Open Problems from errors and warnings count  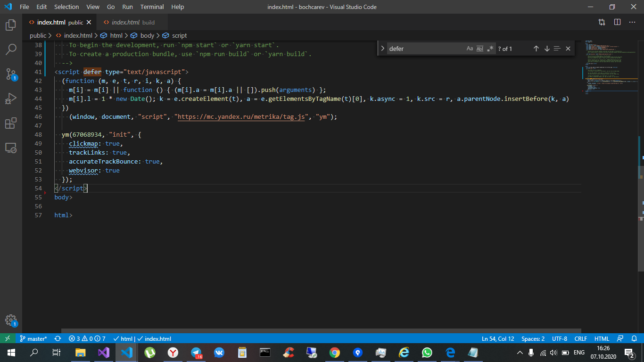click(87, 338)
